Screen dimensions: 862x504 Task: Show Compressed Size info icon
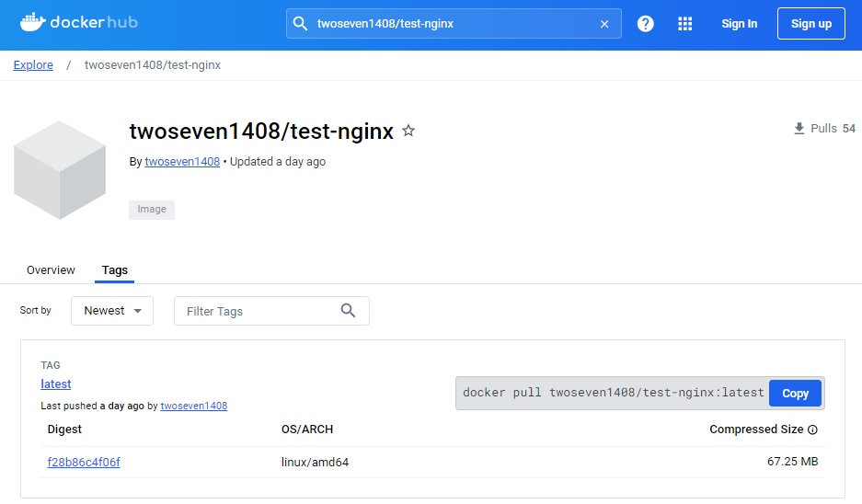coord(812,430)
